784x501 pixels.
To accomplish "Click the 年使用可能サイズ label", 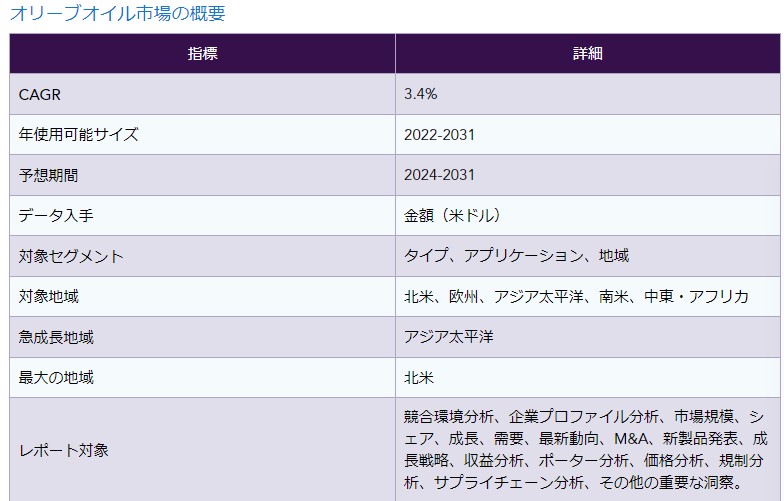I will click(78, 134).
